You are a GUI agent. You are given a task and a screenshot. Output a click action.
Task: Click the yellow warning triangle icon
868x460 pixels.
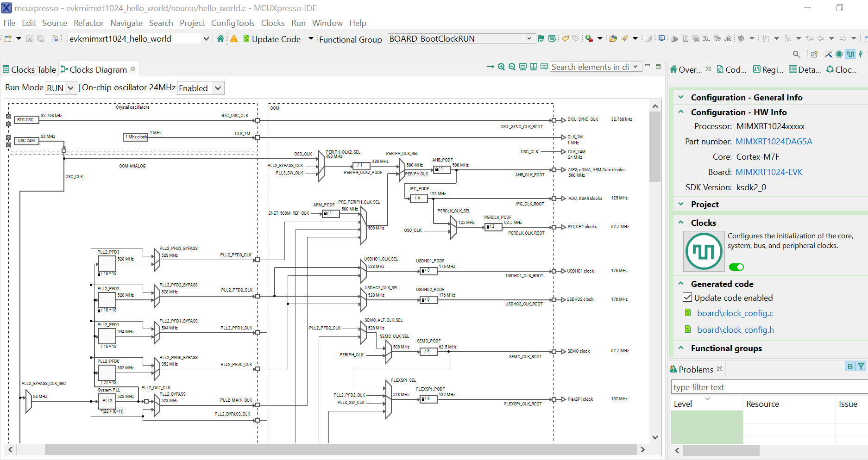[x=234, y=39]
